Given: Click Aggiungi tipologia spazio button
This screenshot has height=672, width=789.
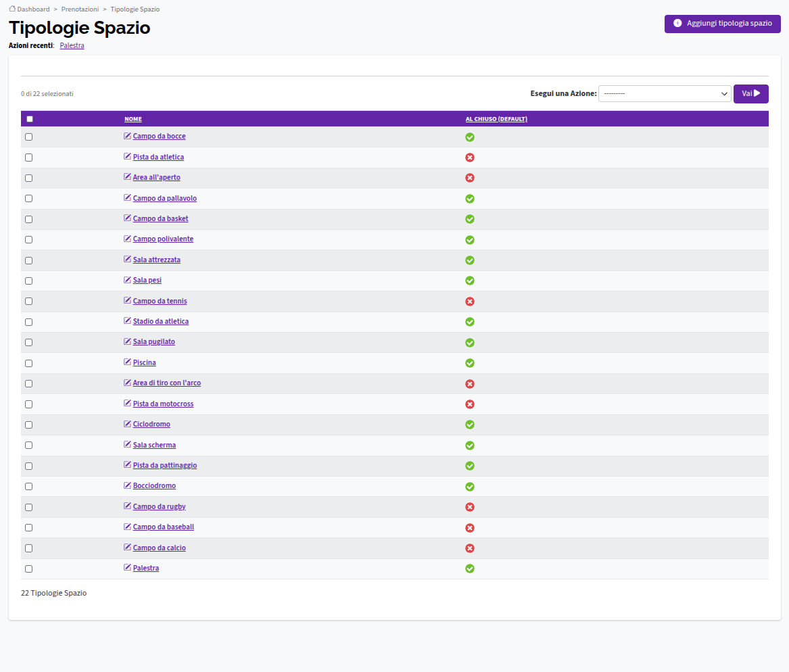Looking at the screenshot, I should [x=722, y=24].
